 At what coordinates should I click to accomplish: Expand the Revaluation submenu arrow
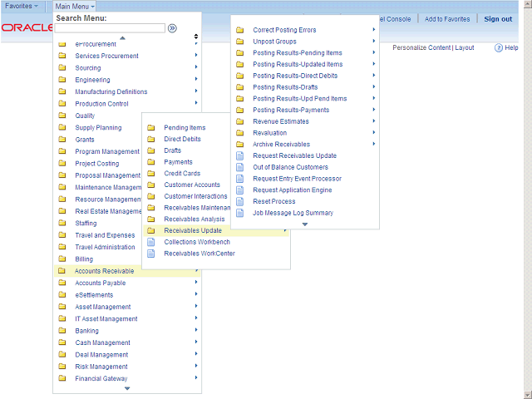pos(374,133)
